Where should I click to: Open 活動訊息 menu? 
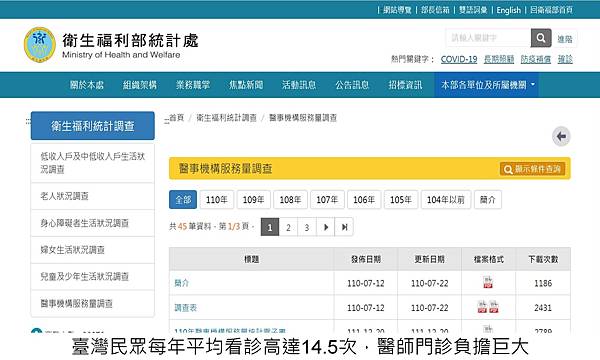coord(299,85)
